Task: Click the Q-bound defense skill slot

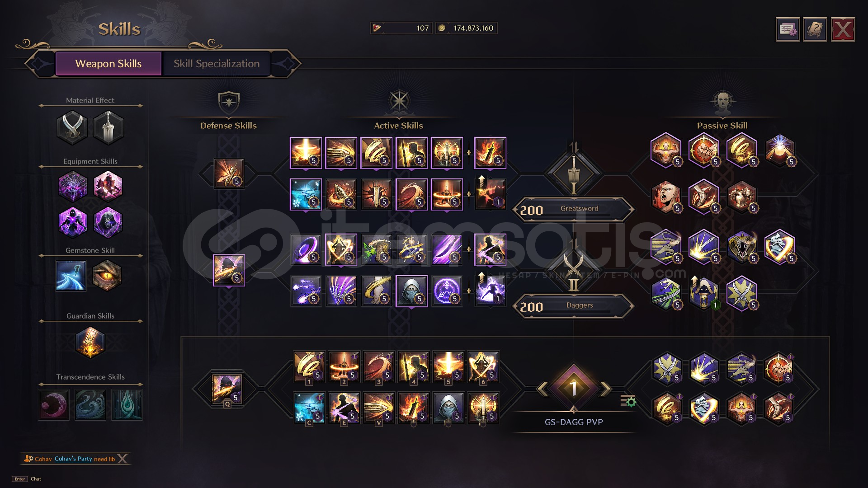Action: click(x=227, y=389)
